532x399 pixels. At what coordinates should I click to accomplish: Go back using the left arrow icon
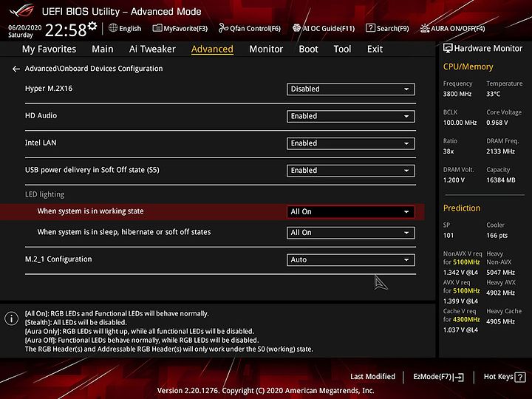[16, 69]
